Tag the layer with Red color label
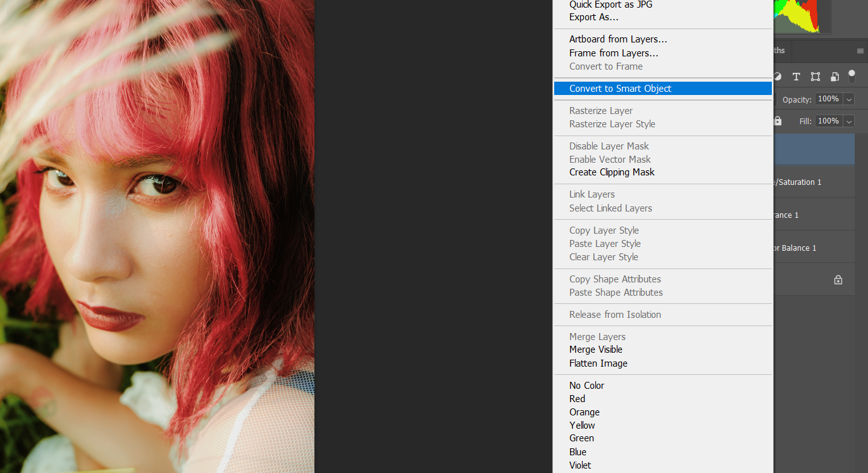Screen dimensions: 868x473 [577, 398]
